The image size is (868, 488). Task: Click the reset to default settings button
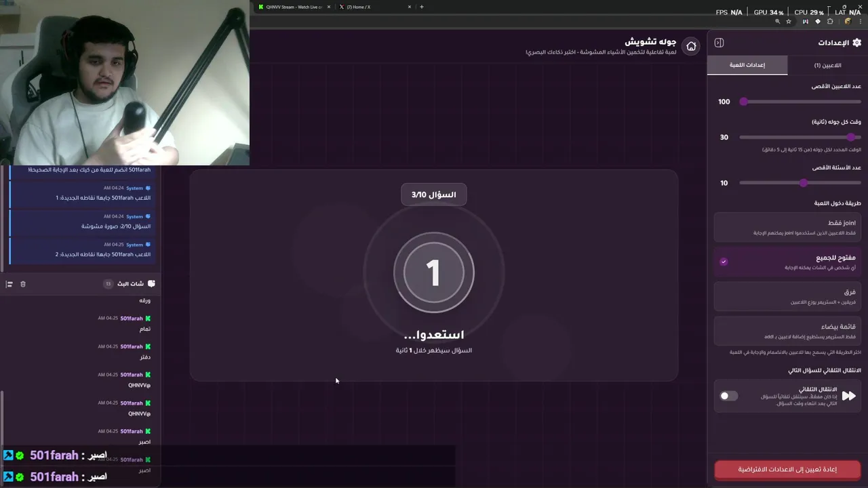click(x=787, y=469)
